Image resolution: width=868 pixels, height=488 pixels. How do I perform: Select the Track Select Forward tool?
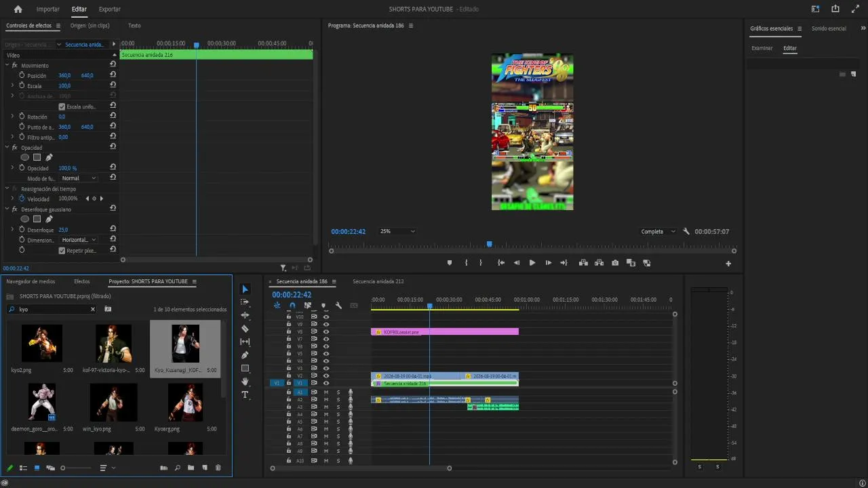coord(245,302)
